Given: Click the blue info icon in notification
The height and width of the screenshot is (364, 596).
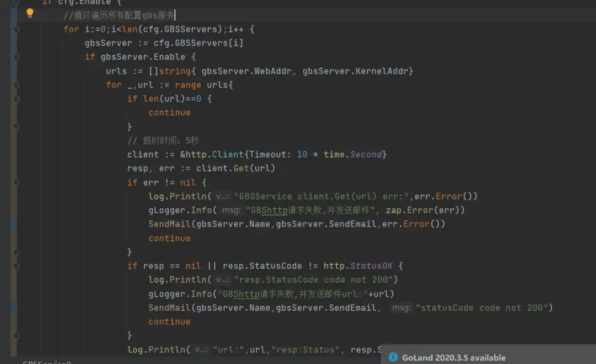Looking at the screenshot, I should tap(393, 357).
